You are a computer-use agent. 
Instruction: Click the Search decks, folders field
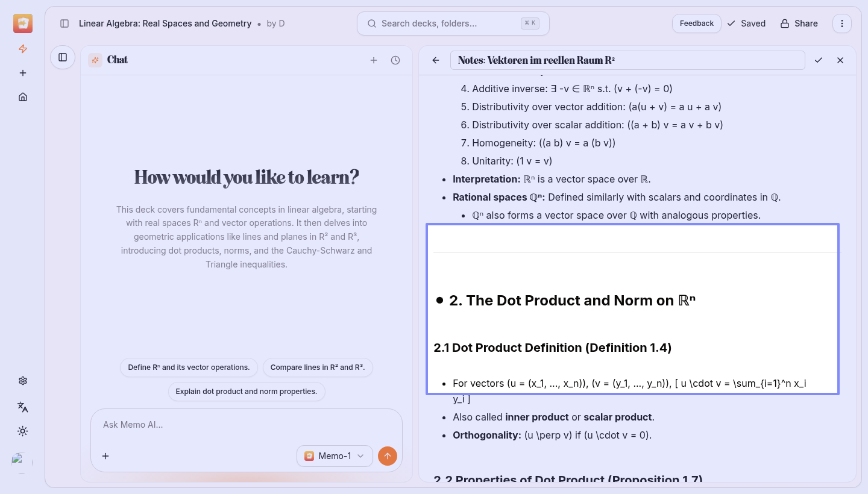tap(449, 23)
